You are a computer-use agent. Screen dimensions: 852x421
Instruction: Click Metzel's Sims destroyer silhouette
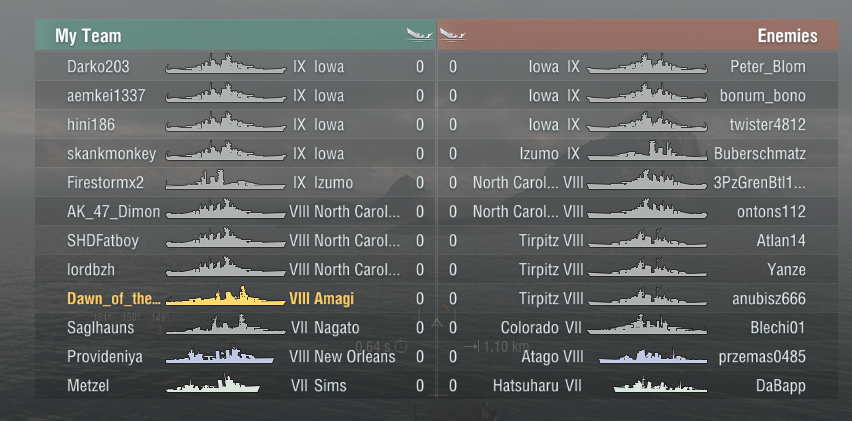213,384
